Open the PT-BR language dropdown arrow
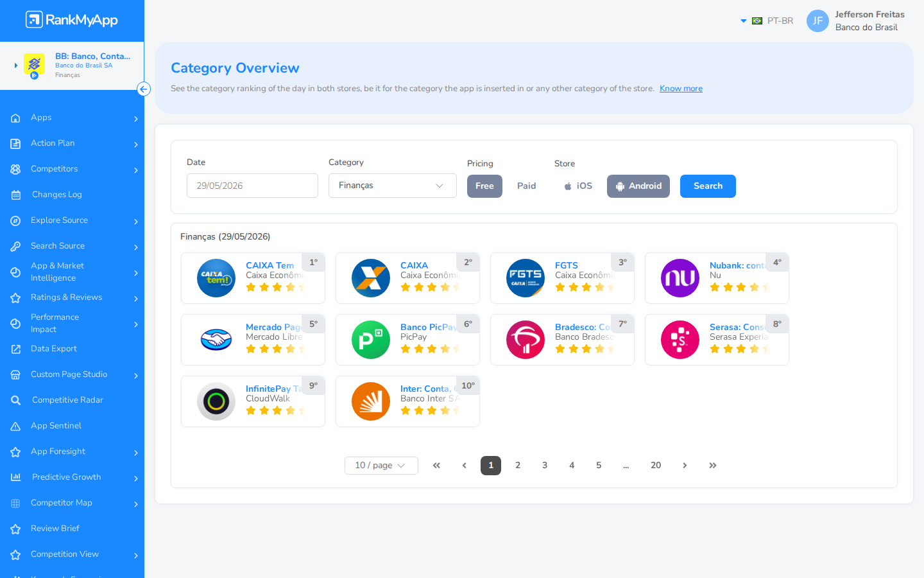924x578 pixels. tap(744, 21)
